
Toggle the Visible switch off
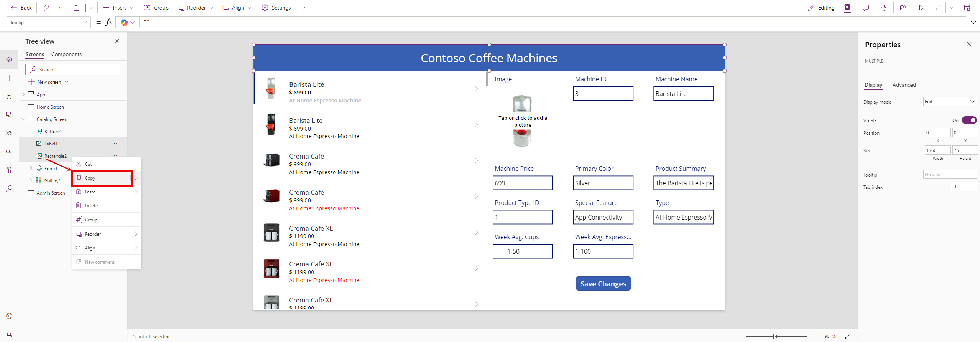click(x=969, y=120)
